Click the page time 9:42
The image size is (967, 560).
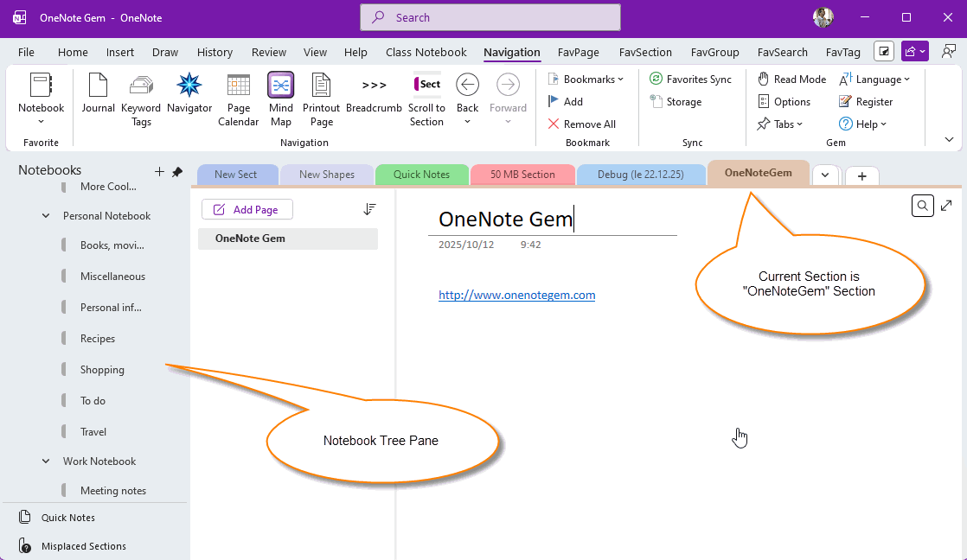[x=530, y=245]
